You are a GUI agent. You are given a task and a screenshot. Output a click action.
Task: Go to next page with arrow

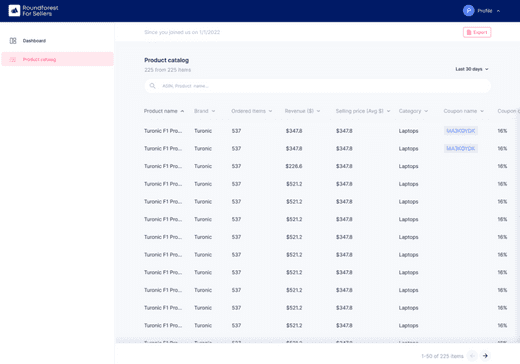485,356
